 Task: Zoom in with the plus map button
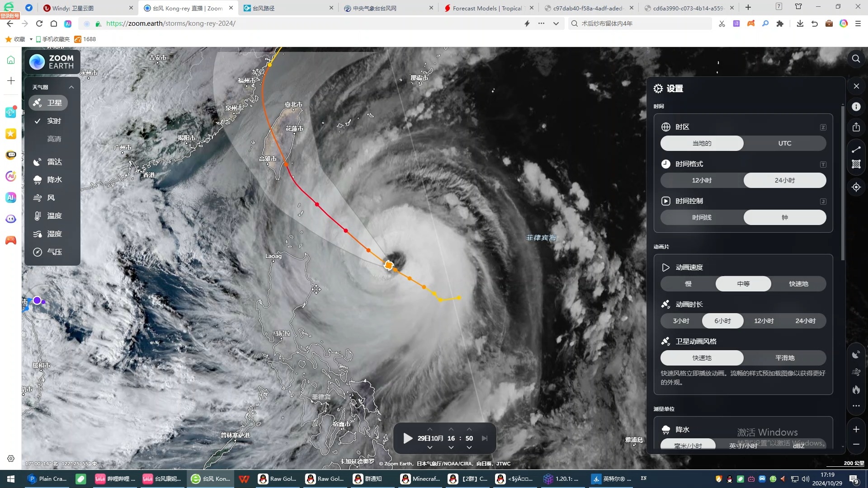click(856, 429)
